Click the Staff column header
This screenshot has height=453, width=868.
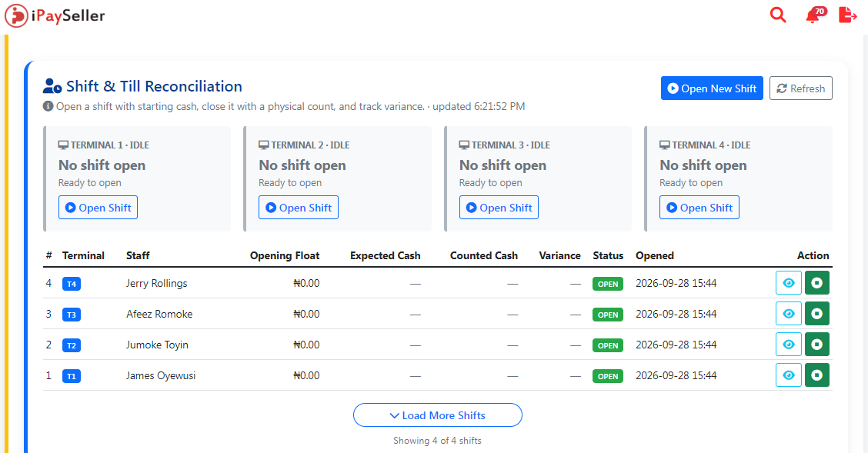(138, 255)
